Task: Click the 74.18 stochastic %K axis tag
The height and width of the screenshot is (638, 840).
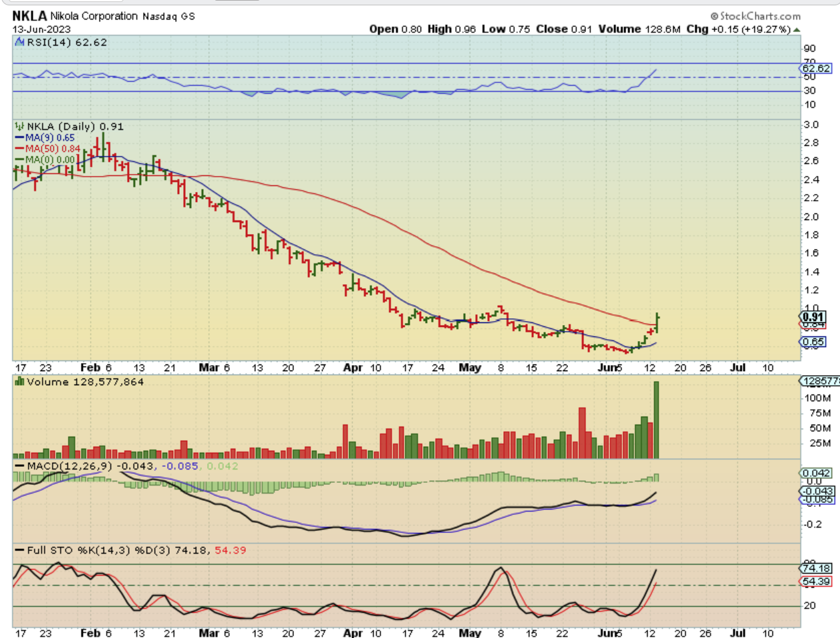Action: click(x=816, y=568)
